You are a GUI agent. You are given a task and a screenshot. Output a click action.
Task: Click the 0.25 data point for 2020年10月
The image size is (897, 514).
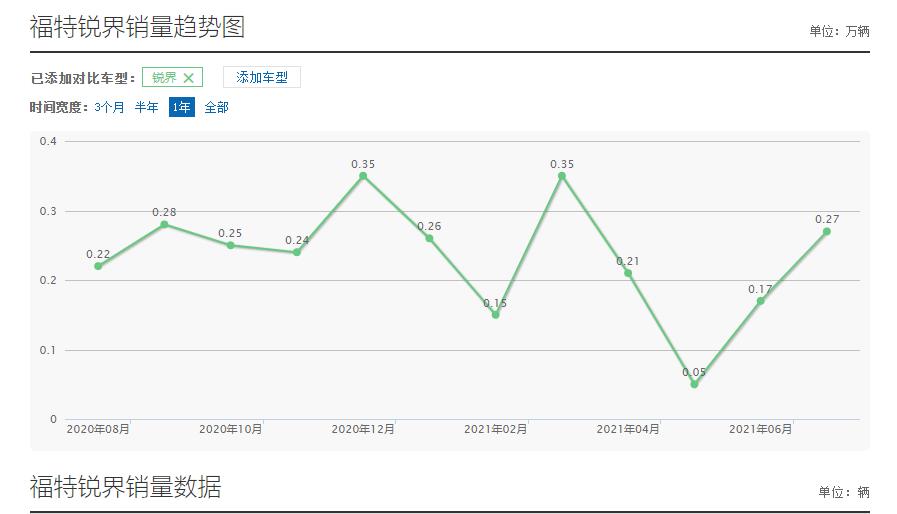point(231,246)
